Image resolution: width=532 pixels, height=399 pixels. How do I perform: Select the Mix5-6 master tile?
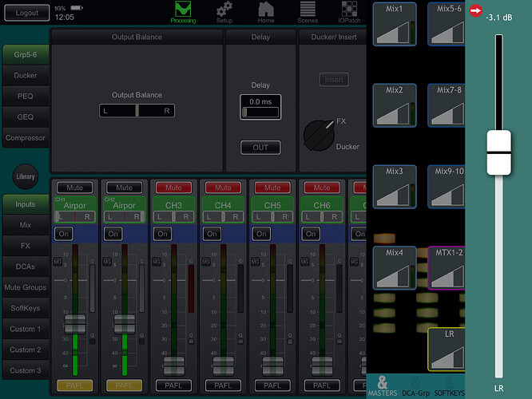point(447,24)
